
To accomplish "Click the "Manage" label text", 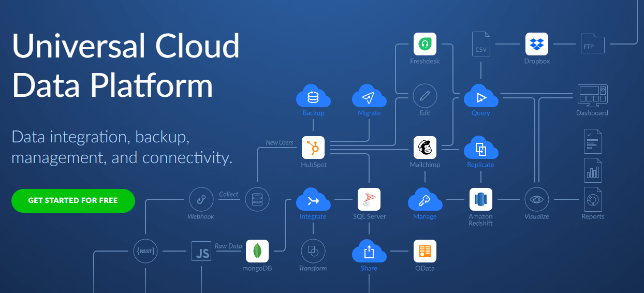I will tap(425, 216).
